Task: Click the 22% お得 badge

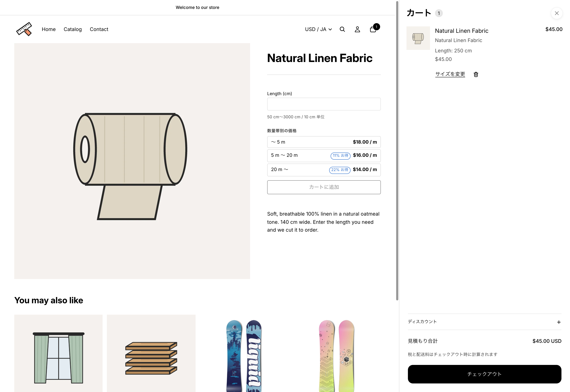Action: (340, 170)
